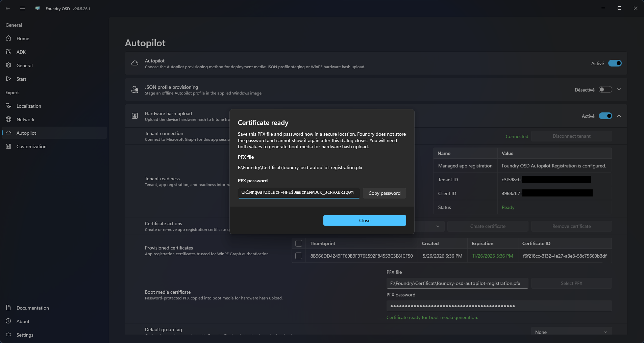This screenshot has width=644, height=343.
Task: Open the About page
Action: click(x=54, y=321)
